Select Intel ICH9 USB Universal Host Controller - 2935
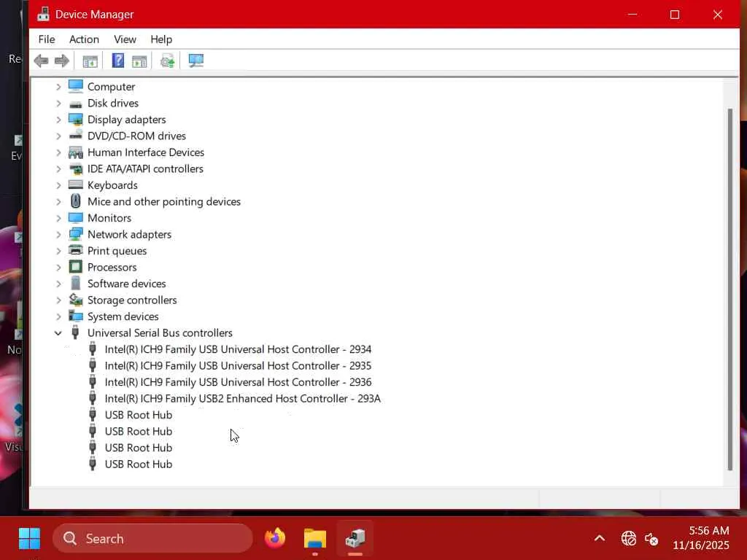This screenshot has width=747, height=560. [x=238, y=366]
